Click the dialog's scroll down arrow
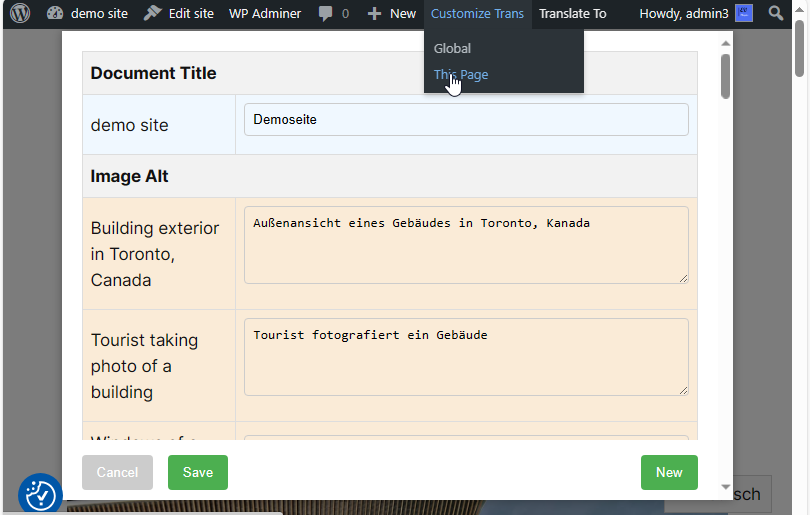This screenshot has width=810, height=515. coord(725,487)
